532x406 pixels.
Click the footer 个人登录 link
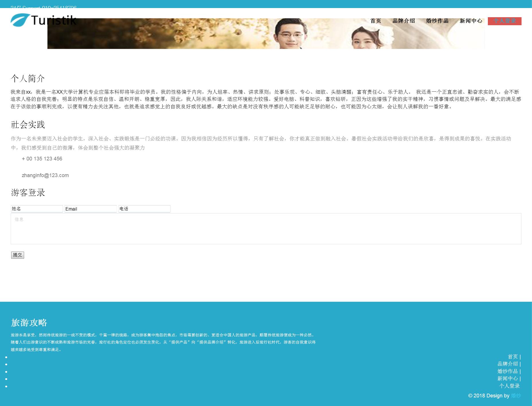click(509, 386)
